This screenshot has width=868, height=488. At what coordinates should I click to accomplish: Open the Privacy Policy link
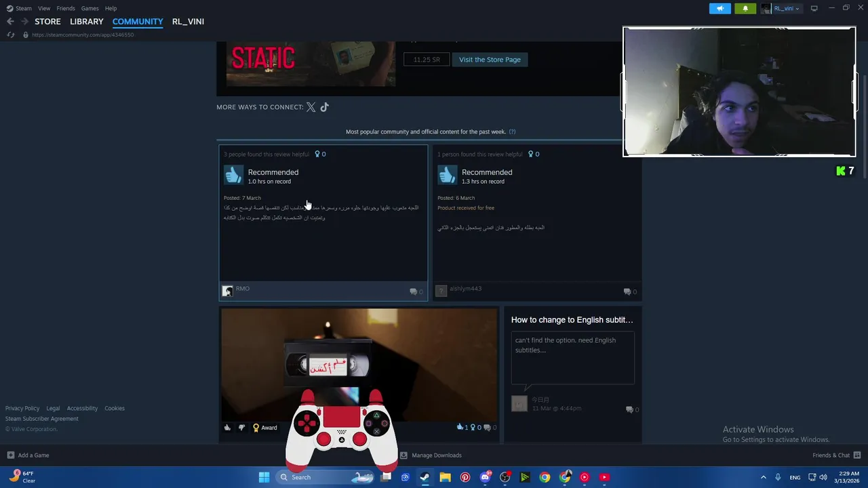[x=22, y=408]
